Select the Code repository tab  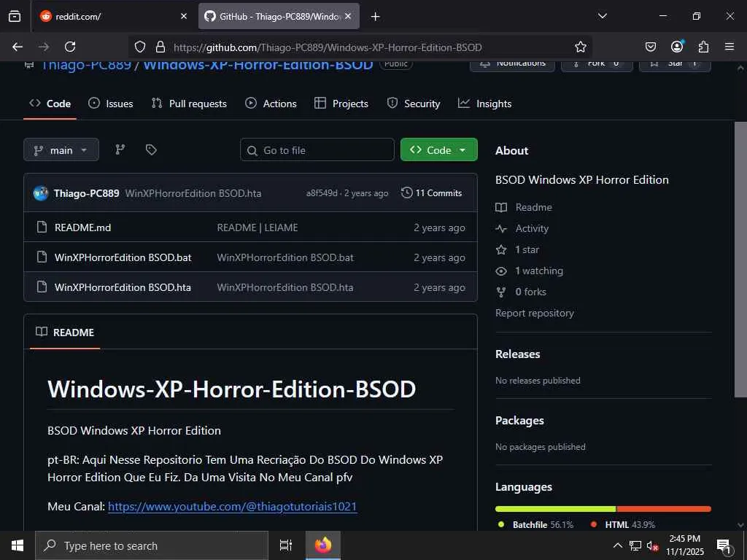pos(50,104)
